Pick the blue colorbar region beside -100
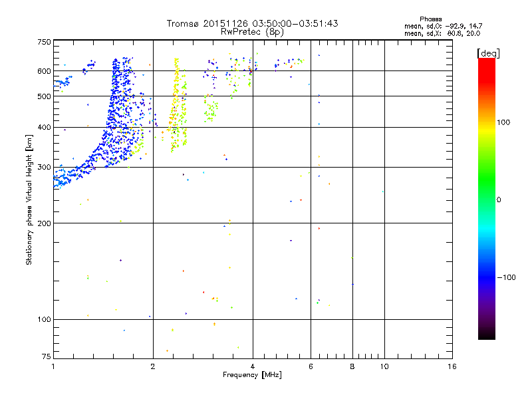Image resolution: width=532 pixels, height=399 pixels. point(487,277)
